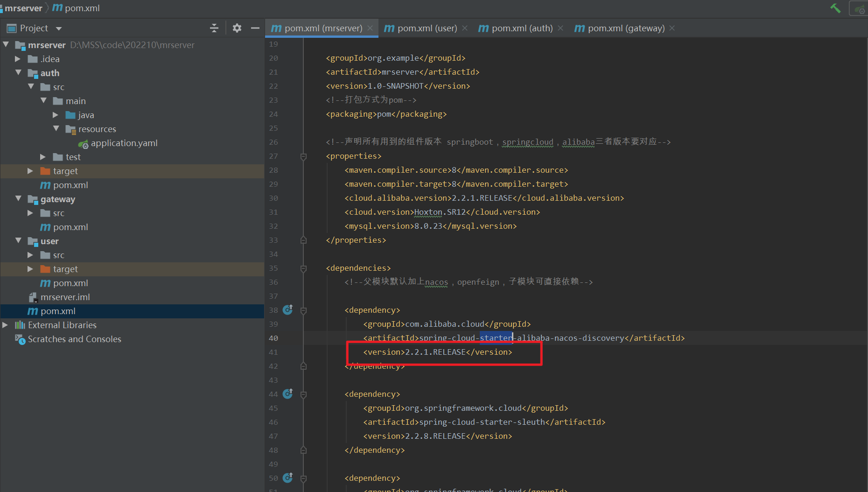Click the maven.compiler.source property line

(x=456, y=170)
